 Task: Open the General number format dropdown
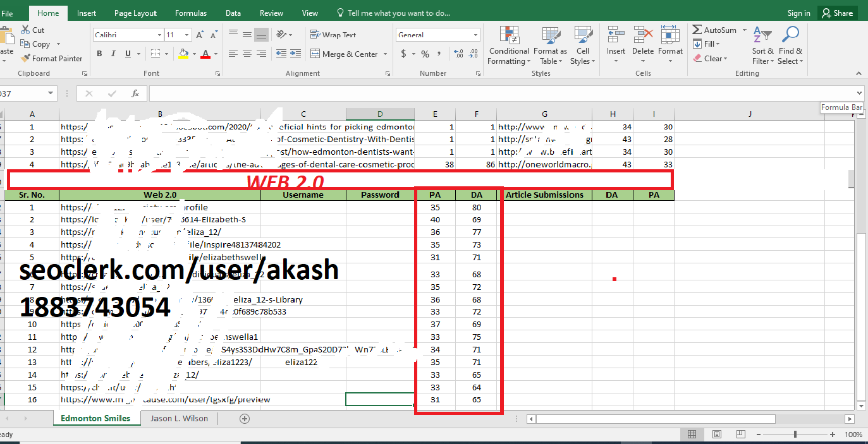475,35
